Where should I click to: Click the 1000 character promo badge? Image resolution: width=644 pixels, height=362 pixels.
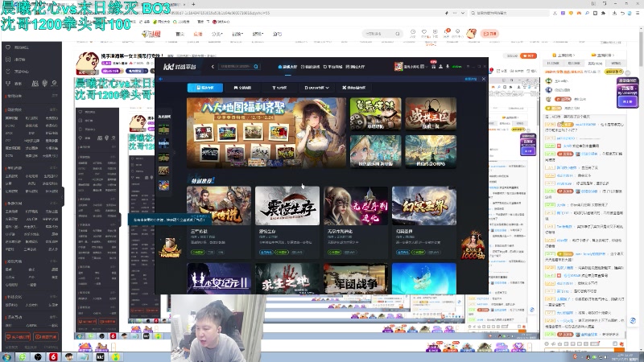pos(473,245)
